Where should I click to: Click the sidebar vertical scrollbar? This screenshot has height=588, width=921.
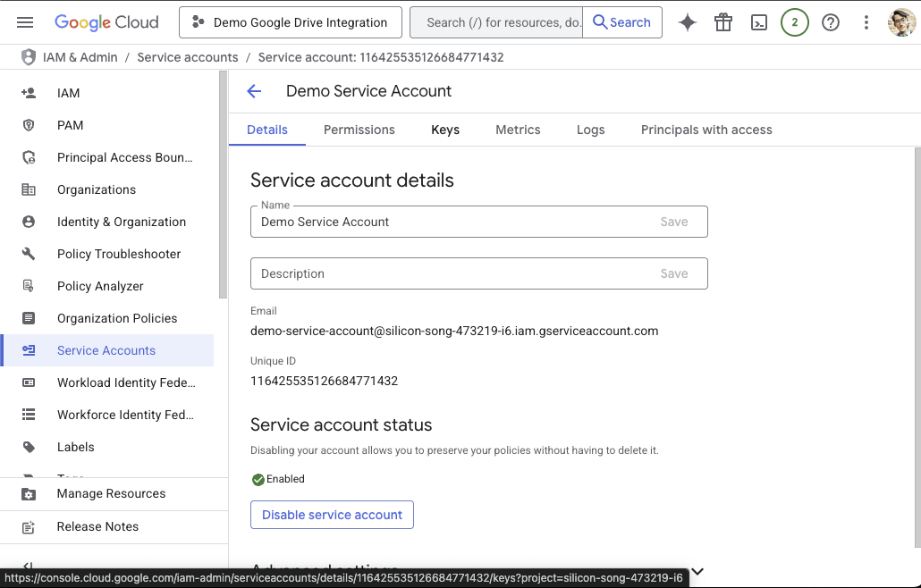[223, 185]
